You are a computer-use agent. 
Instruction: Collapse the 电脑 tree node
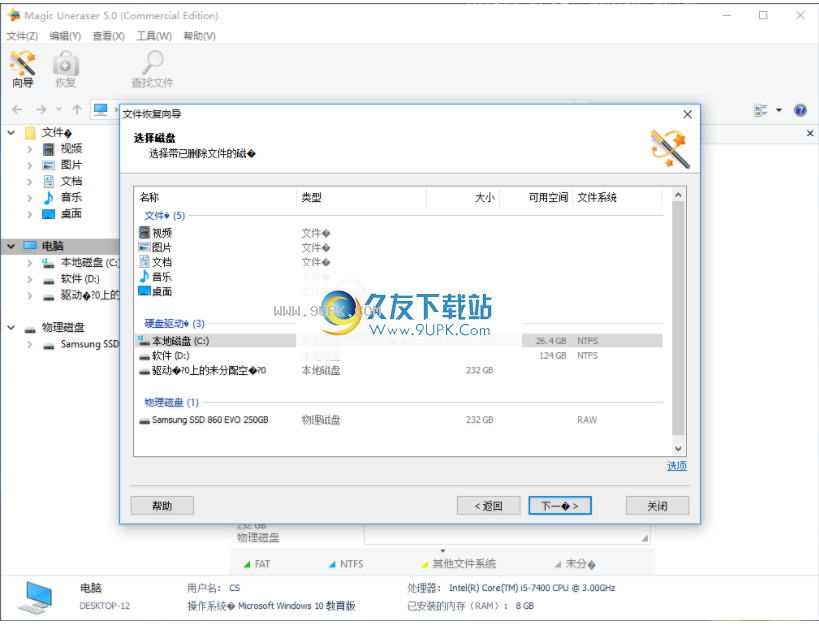[x=11, y=246]
